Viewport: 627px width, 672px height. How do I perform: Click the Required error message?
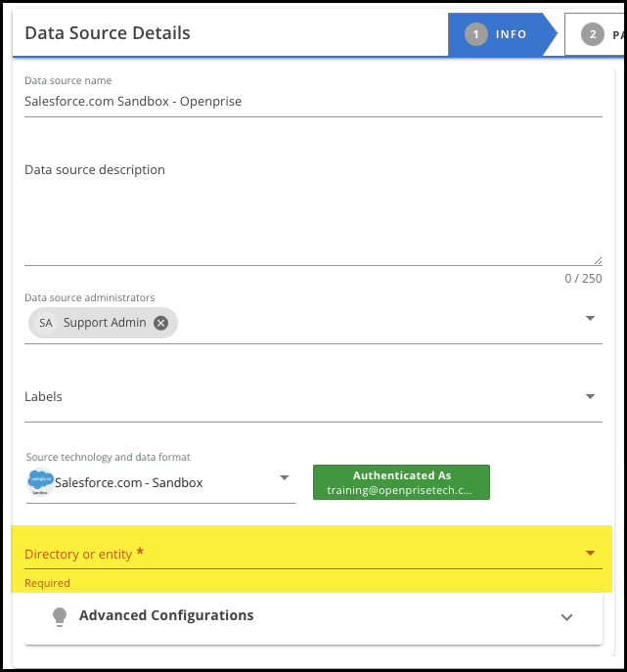[x=47, y=583]
